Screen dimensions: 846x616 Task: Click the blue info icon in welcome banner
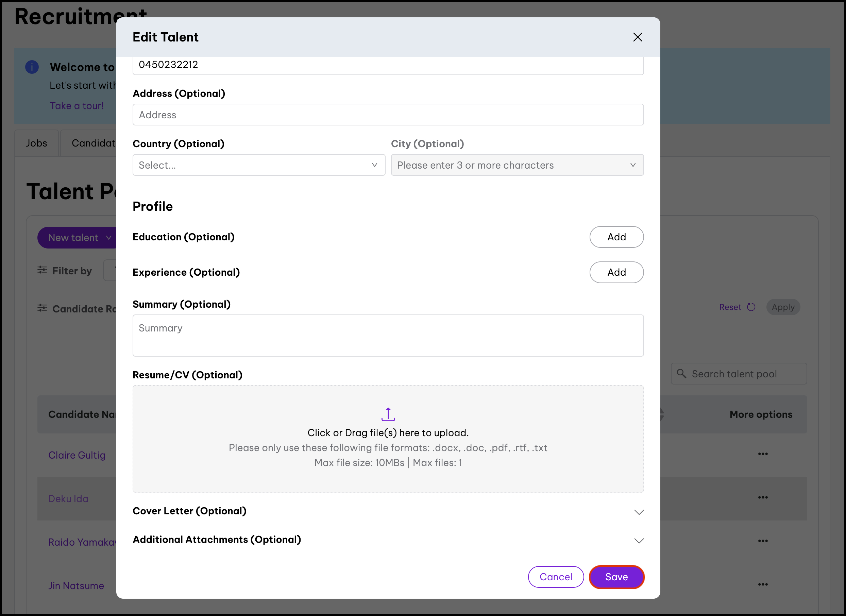pos(32,67)
